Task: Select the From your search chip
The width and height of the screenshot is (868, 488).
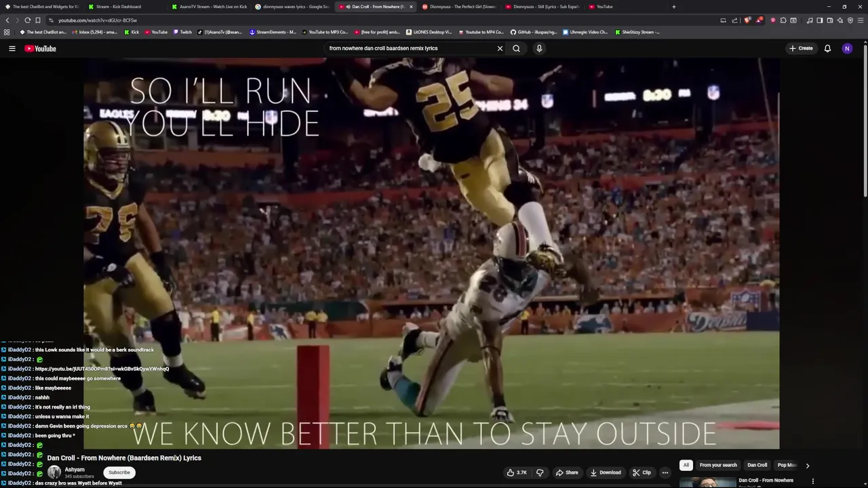Action: 718,465
